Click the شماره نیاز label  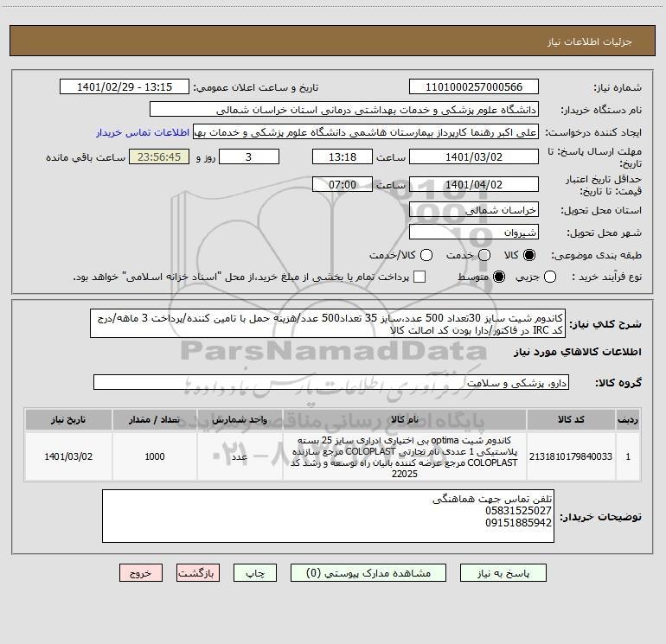tap(618, 88)
